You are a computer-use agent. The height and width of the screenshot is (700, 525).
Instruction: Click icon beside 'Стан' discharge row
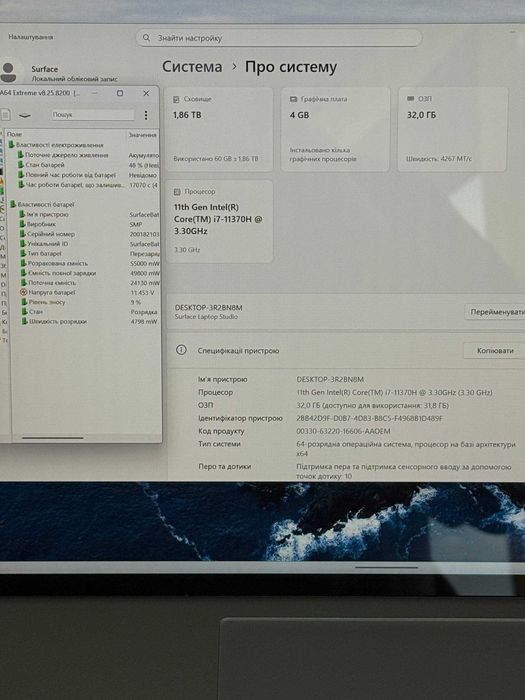tap(25, 312)
